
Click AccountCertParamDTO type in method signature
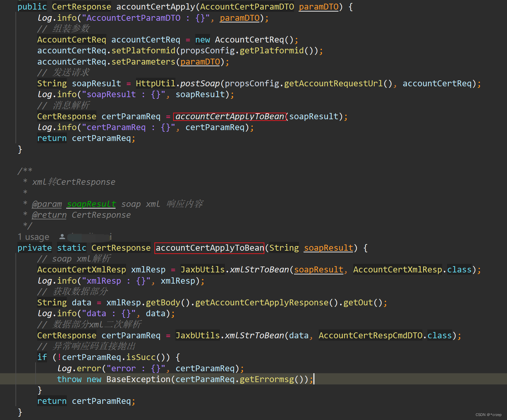point(247,7)
